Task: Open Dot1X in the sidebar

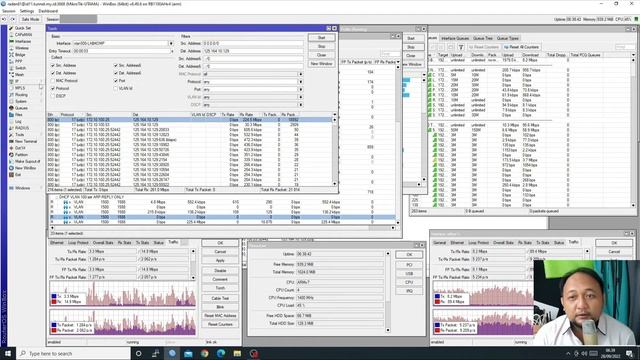Action: pos(20,148)
